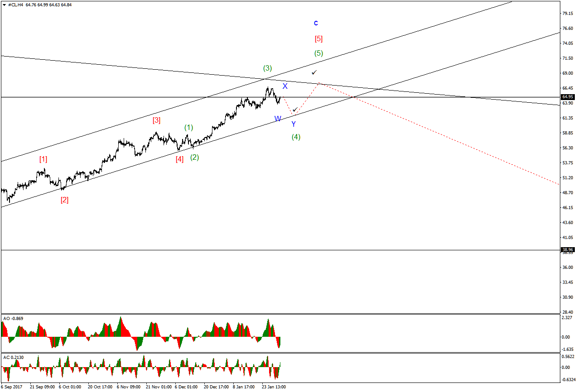
Task: Select the check mark below green (5) label
Action: (314, 72)
